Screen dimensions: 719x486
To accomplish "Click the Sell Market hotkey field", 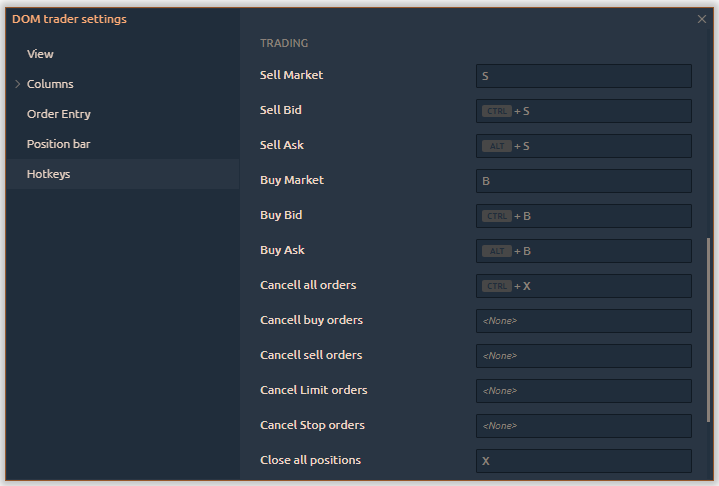I will pyautogui.click(x=583, y=76).
